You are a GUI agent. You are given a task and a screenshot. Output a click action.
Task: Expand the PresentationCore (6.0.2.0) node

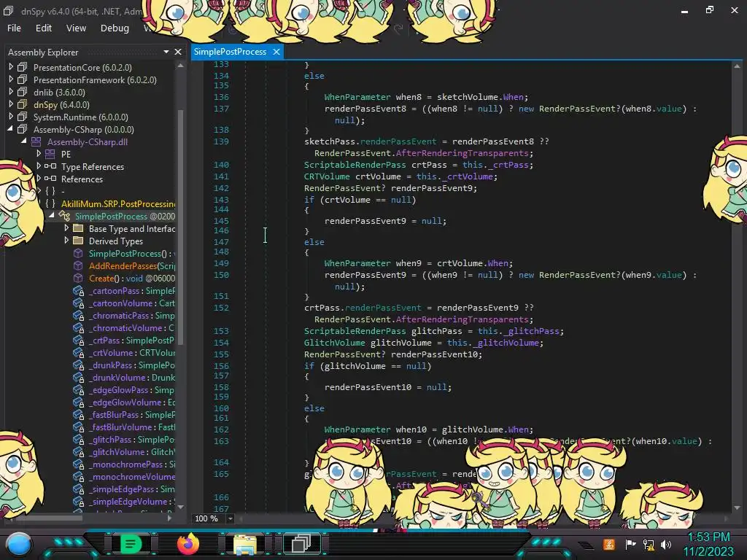click(x=10, y=67)
